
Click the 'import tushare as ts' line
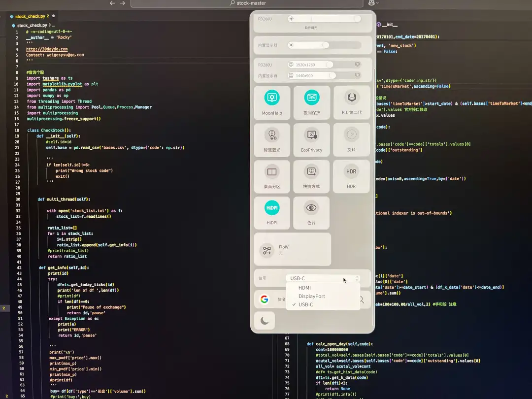(x=50, y=78)
